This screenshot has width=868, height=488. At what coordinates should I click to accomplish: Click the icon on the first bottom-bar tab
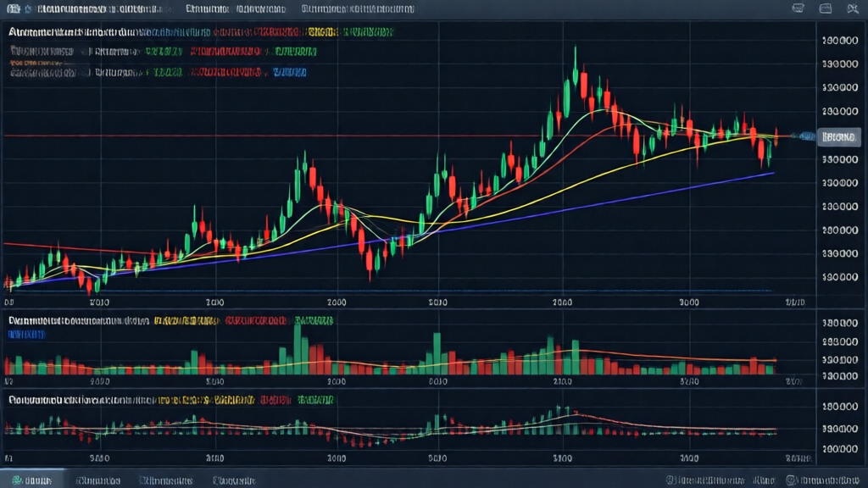(17, 480)
